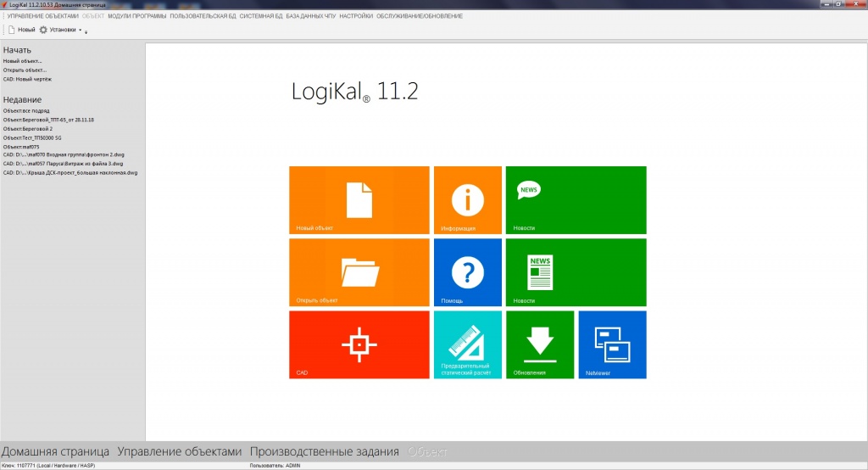
Task: Click the "Недавние" section heading
Action: pos(22,100)
